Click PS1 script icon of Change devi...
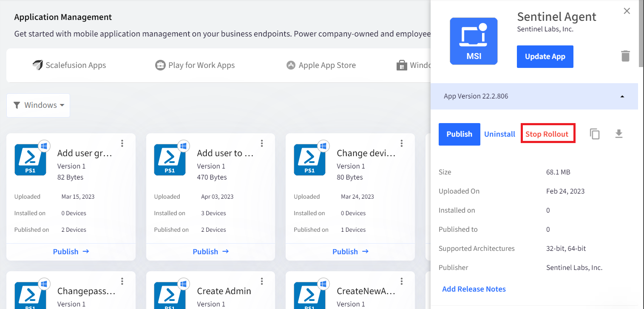The width and height of the screenshot is (644, 309). point(309,160)
